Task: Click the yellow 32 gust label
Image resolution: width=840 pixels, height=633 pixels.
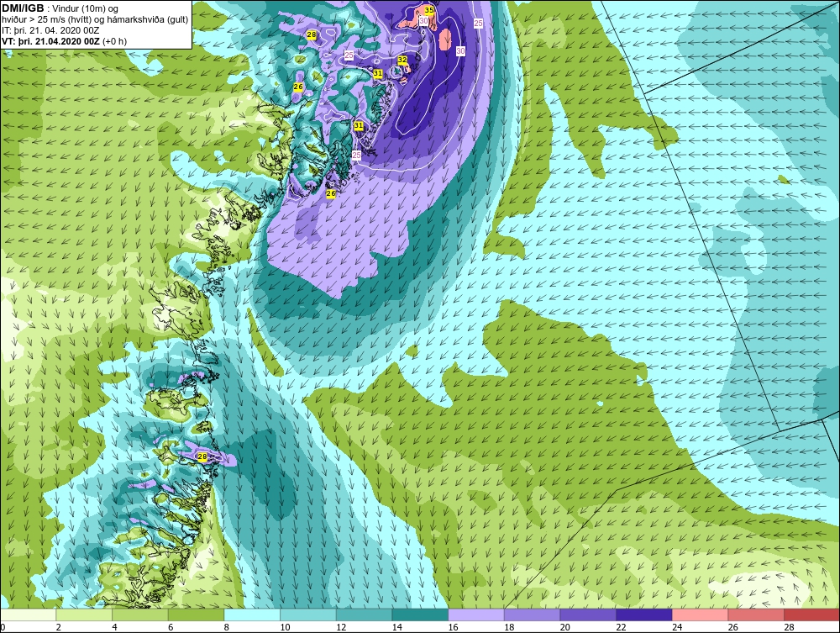Action: [402, 60]
